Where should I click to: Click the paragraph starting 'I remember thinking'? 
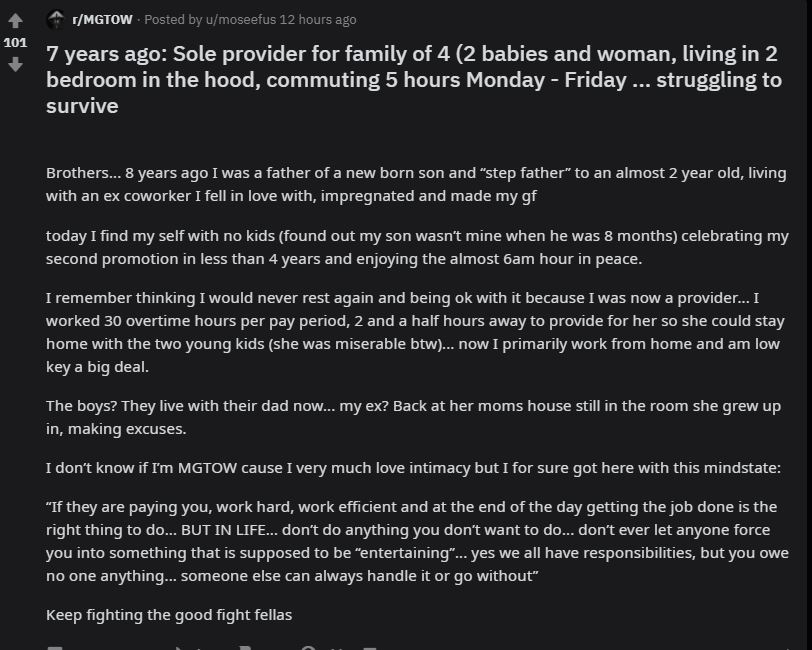point(416,332)
